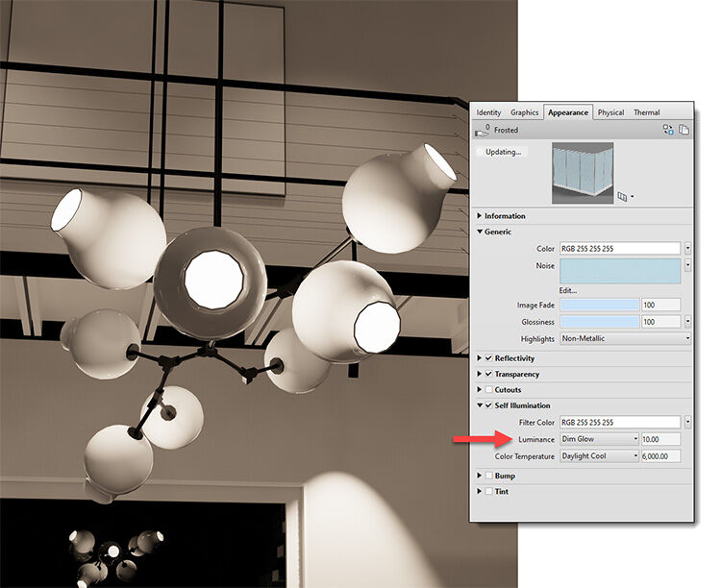
Task: Open the Thermal tab
Action: 646,112
